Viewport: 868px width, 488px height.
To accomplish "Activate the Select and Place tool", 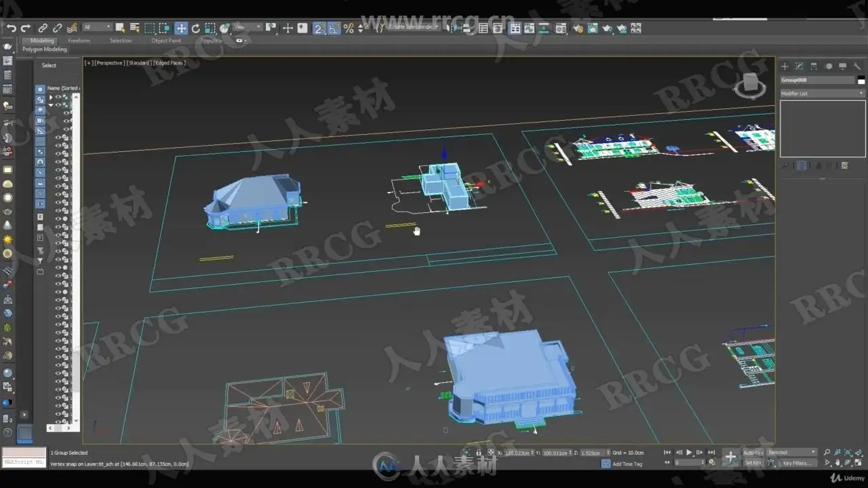I will coord(225,28).
